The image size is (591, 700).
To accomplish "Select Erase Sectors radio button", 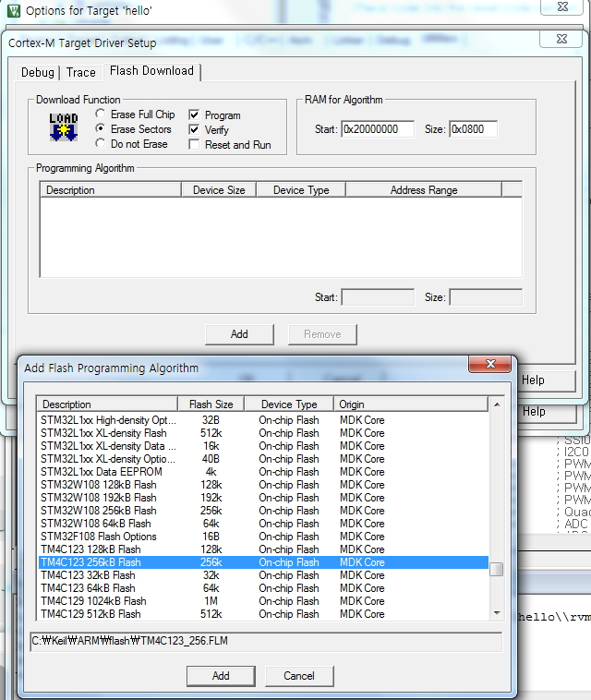I will [101, 128].
